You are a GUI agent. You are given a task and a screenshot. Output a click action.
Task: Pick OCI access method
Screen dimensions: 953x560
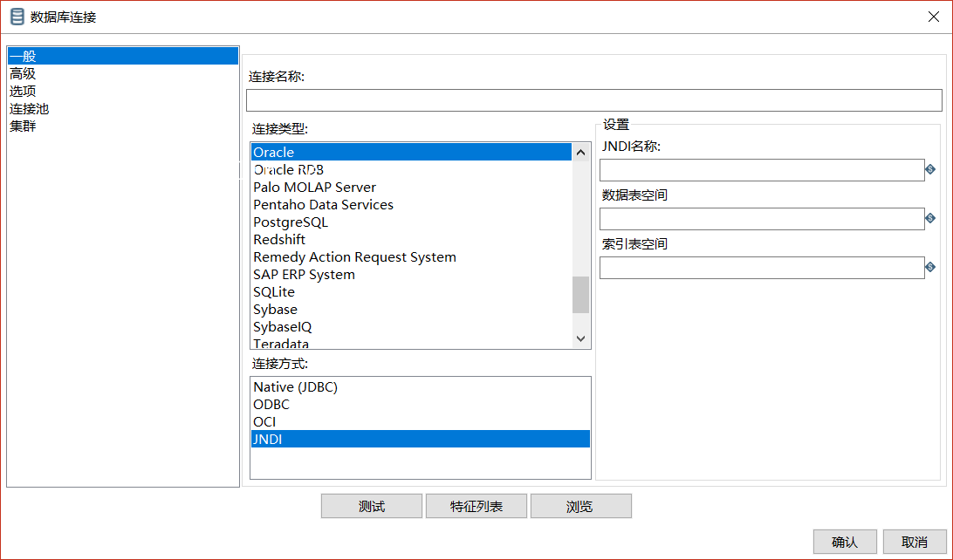click(x=421, y=421)
